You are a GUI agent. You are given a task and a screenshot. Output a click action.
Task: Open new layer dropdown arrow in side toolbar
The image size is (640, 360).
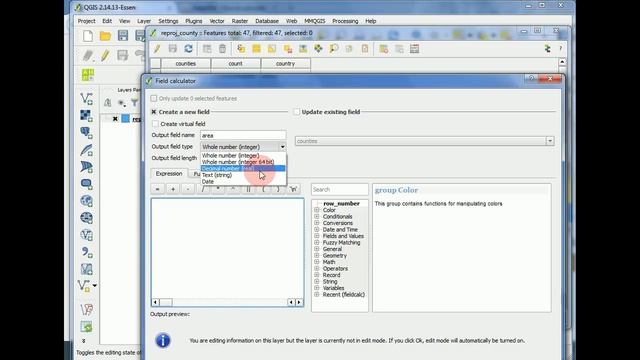tap(94, 286)
